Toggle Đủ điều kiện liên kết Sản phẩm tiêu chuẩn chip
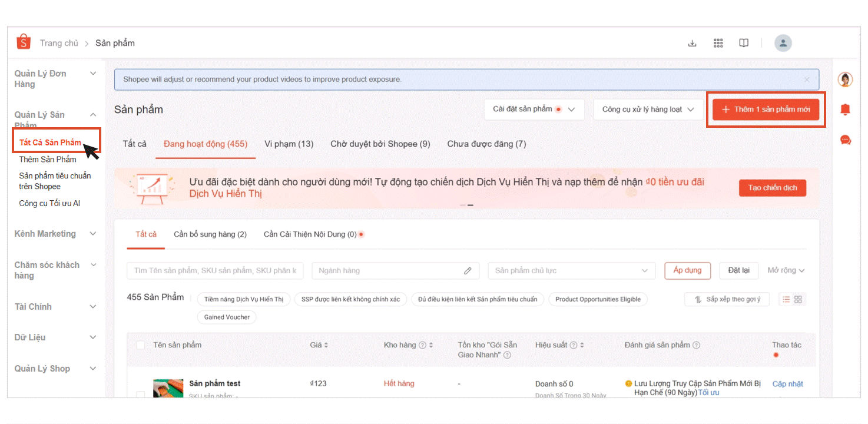Image resolution: width=868 pixels, height=424 pixels. click(478, 299)
